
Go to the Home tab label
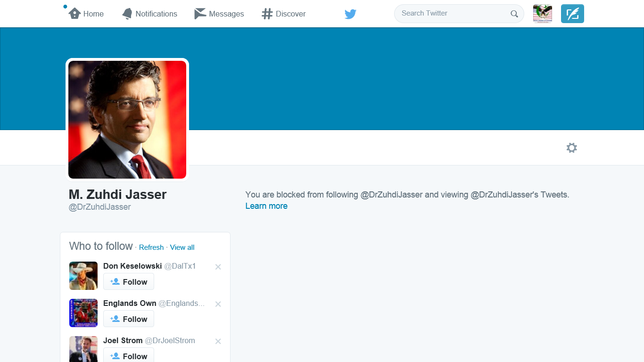pos(93,14)
